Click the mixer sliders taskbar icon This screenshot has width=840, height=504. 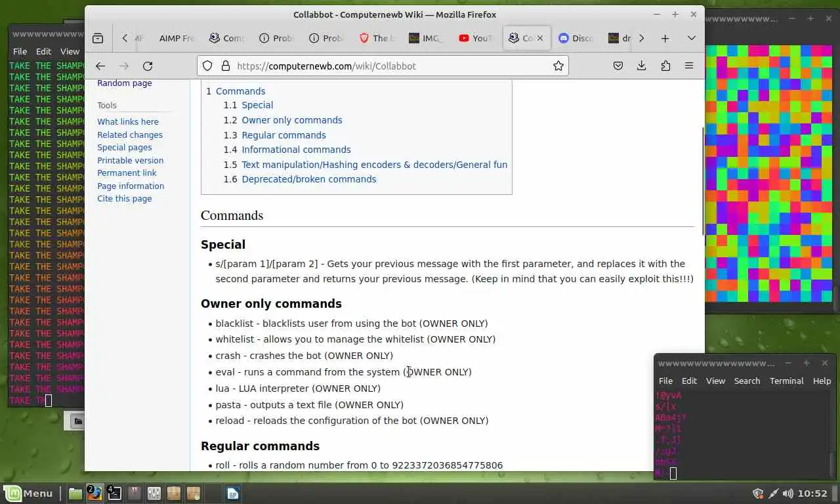click(x=154, y=493)
